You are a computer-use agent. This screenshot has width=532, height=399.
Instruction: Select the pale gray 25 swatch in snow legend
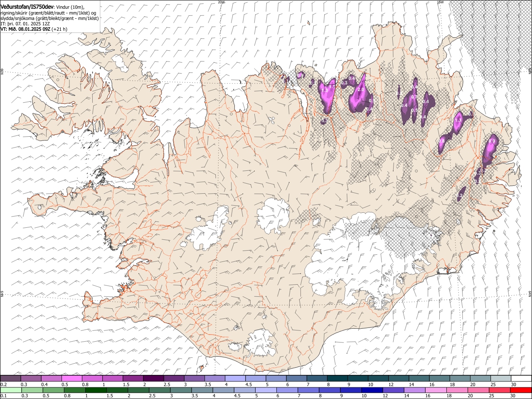(x=501, y=379)
